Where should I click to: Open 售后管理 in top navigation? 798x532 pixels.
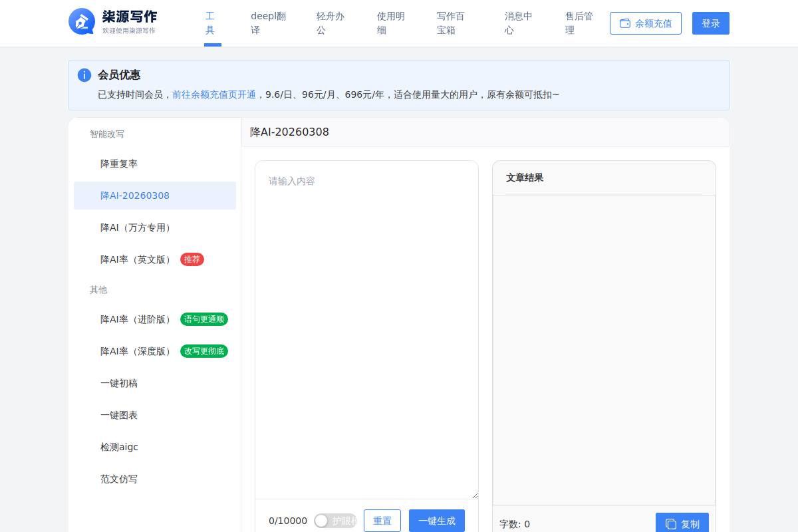click(579, 23)
